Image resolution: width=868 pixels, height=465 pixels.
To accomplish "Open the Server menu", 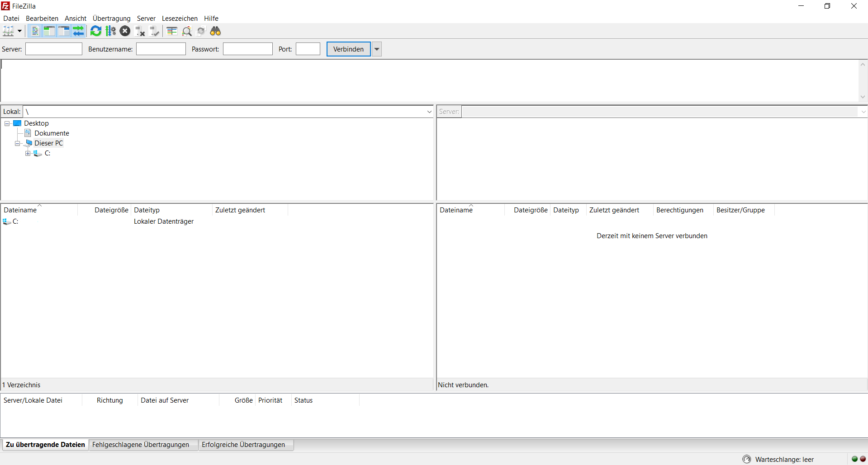I will [x=146, y=19].
